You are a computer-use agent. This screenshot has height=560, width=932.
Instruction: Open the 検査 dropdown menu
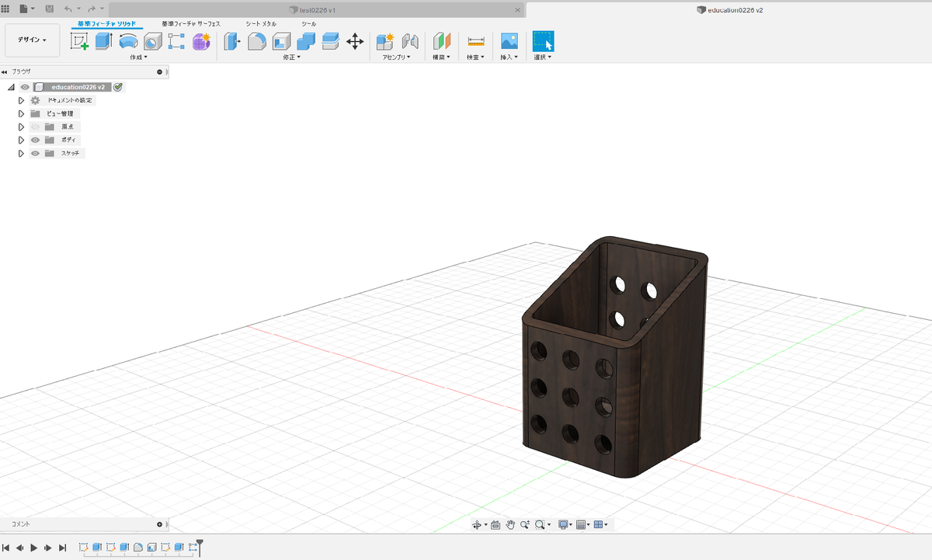(x=475, y=57)
